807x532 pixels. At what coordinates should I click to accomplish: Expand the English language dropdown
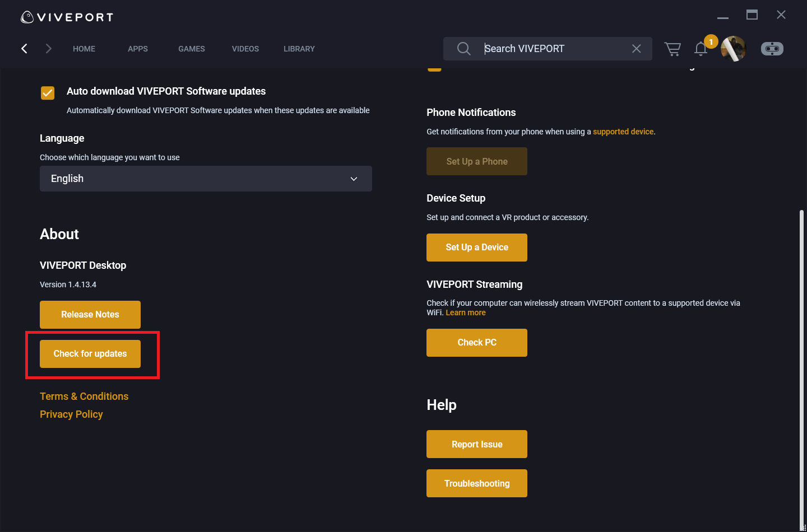[206, 179]
